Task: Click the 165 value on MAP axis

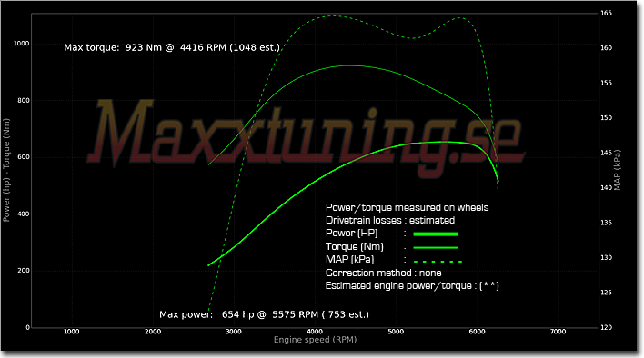Action: pos(606,13)
